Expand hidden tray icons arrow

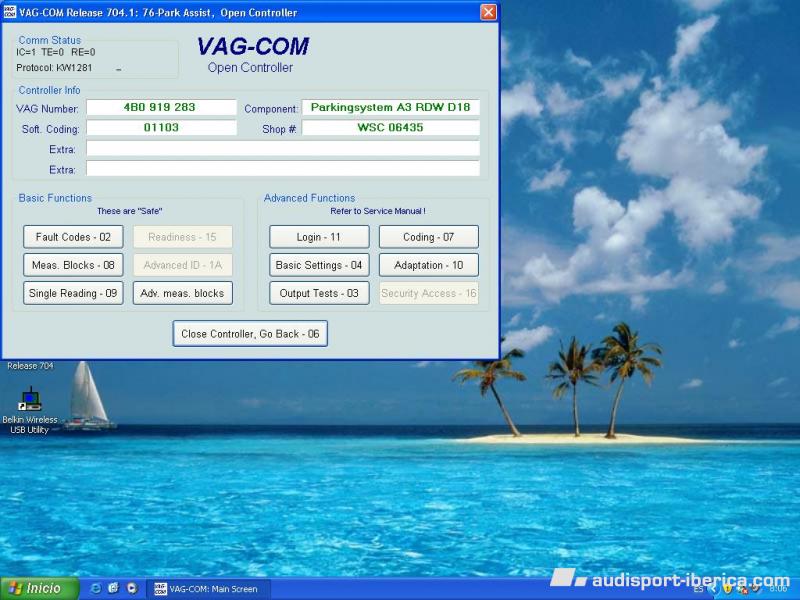click(714, 589)
